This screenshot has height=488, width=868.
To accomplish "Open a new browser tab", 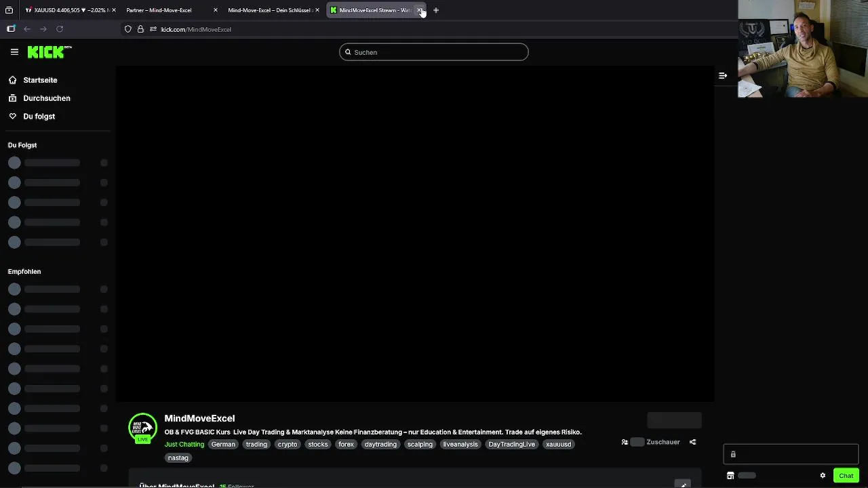I will click(436, 10).
